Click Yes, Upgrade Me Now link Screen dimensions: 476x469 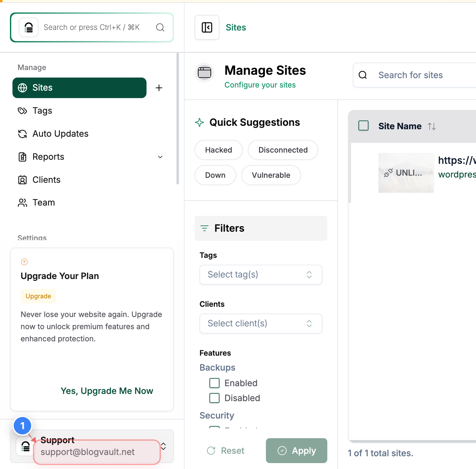(107, 391)
